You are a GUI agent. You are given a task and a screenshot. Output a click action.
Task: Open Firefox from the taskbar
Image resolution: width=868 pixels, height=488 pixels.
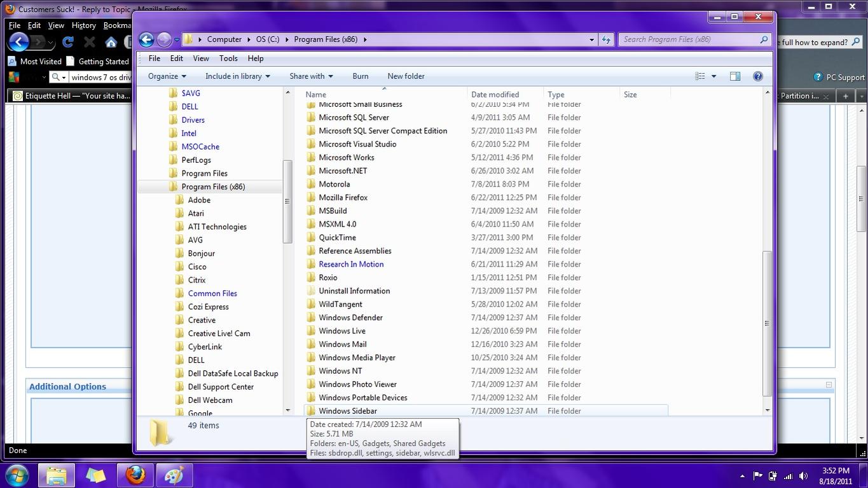click(x=135, y=475)
